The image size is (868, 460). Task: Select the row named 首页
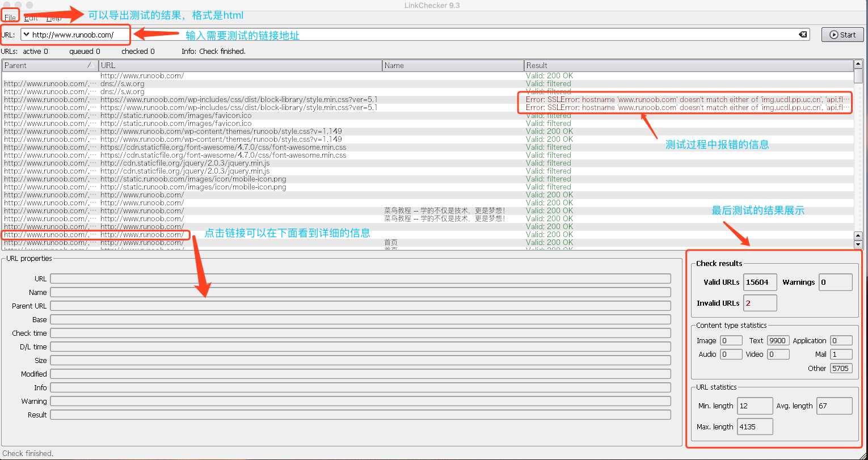pyautogui.click(x=428, y=242)
